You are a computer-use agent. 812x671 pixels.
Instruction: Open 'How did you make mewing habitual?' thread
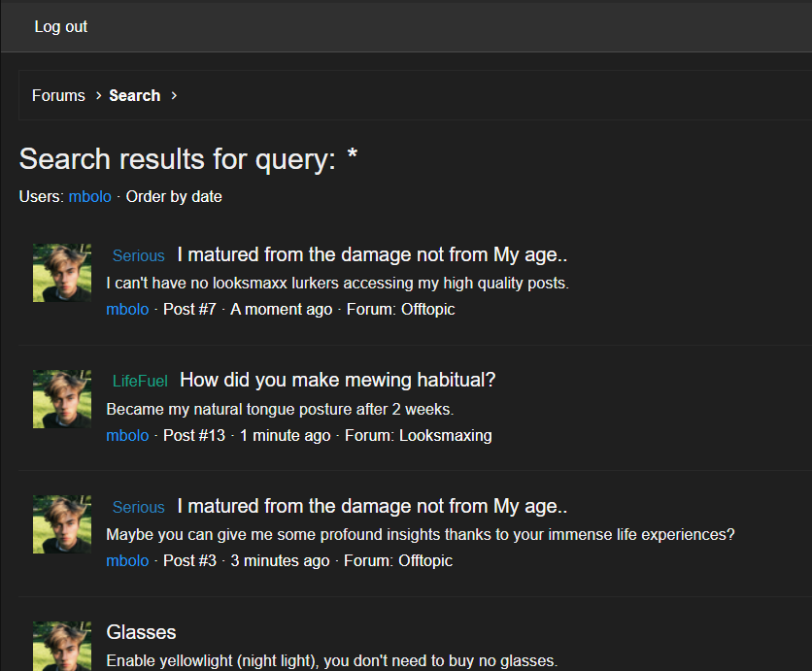(338, 380)
